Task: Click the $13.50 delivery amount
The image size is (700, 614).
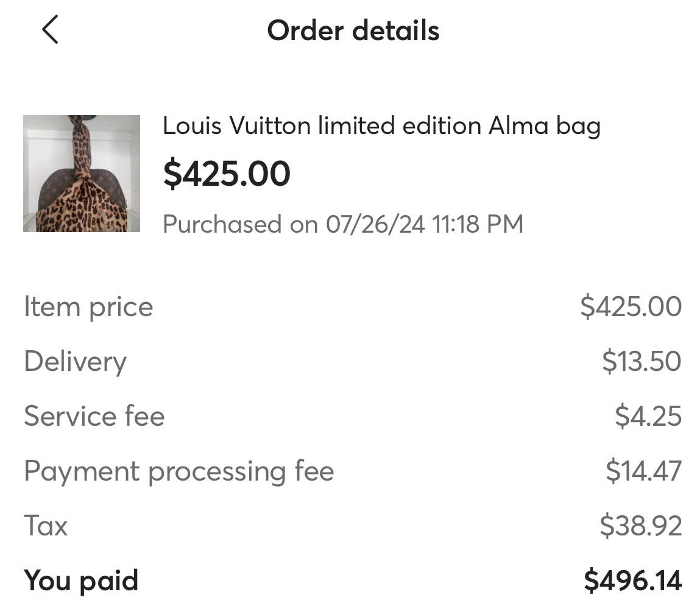Action: [642, 361]
